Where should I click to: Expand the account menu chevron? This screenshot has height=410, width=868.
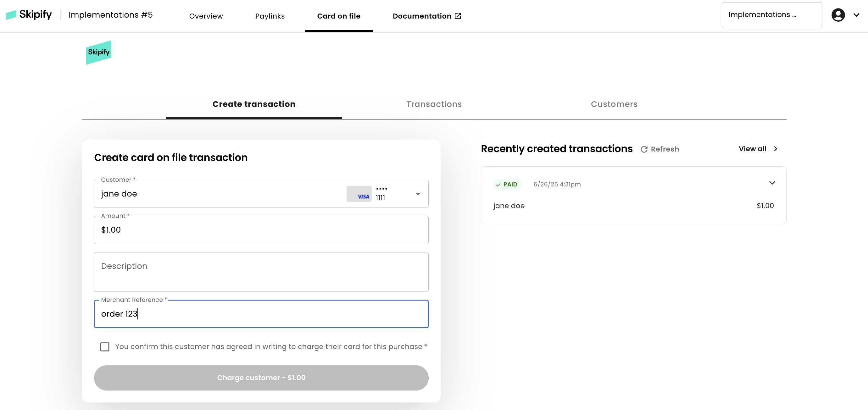tap(856, 15)
